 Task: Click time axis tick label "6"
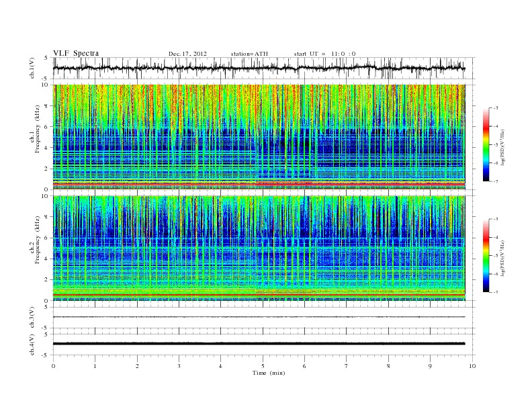tap(304, 366)
